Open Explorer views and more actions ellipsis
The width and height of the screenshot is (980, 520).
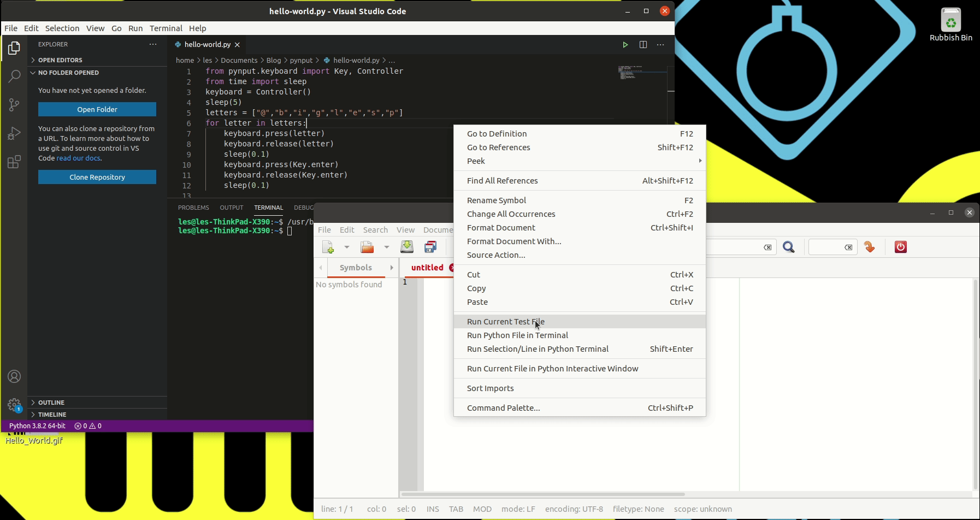[x=153, y=44]
